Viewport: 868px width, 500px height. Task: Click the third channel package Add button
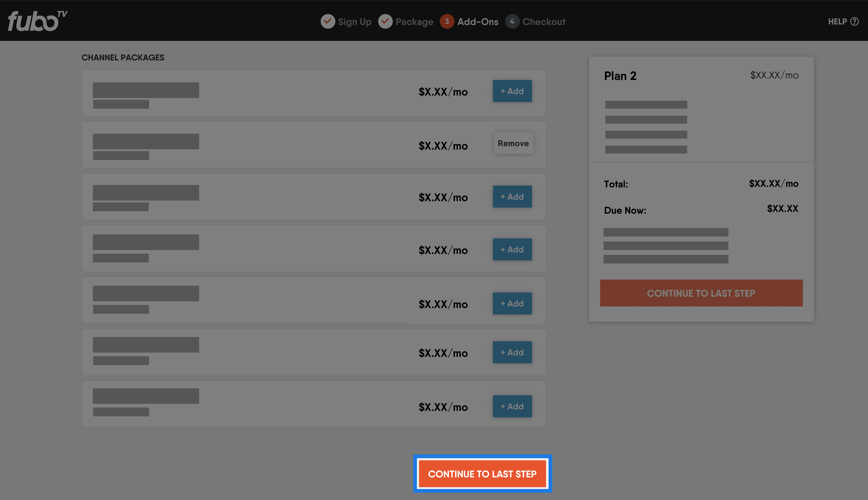512,196
